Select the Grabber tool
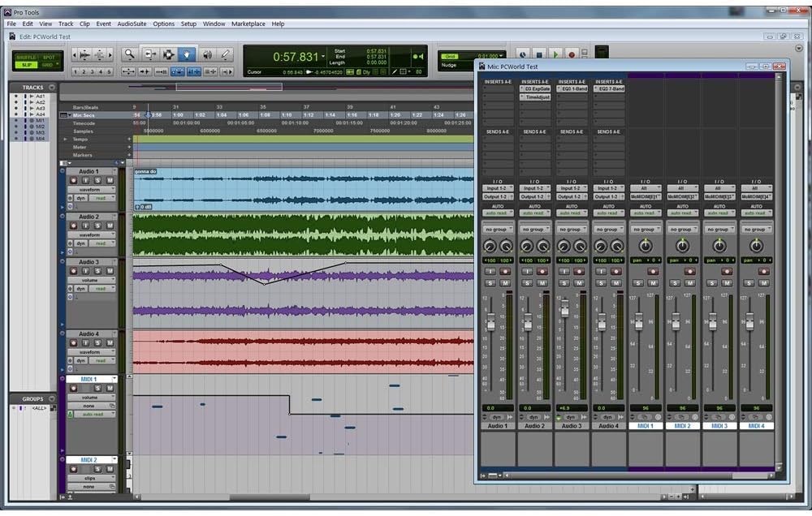This screenshot has height=516, width=812. pyautogui.click(x=187, y=54)
